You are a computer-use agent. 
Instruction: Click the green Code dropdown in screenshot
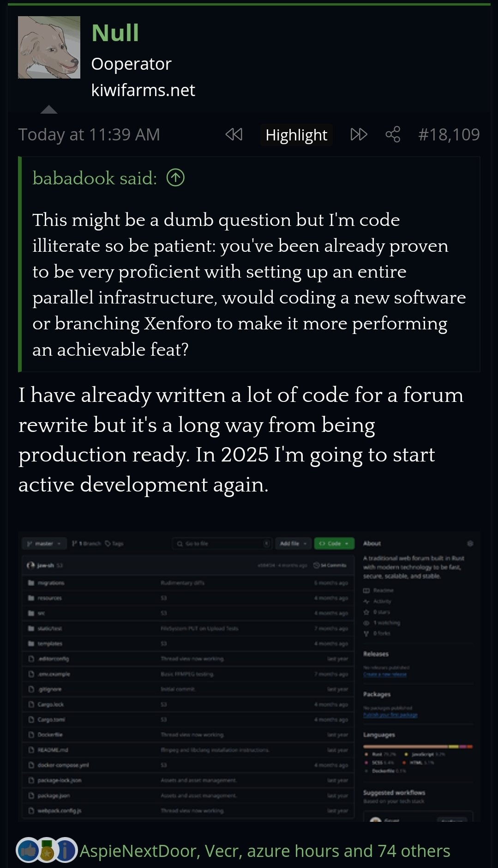pos(334,544)
